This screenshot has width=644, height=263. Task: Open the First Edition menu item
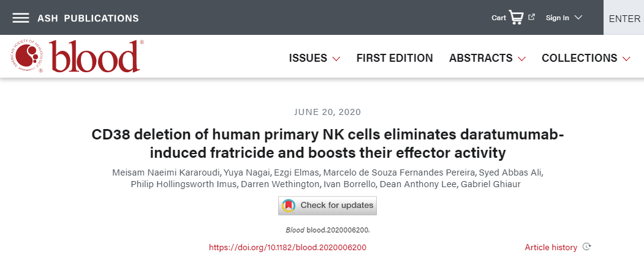[x=395, y=58]
